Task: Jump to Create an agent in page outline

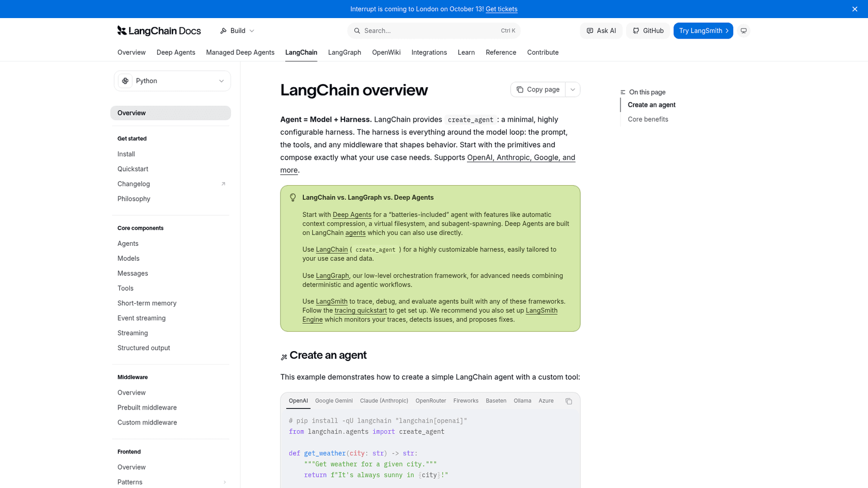Action: (652, 105)
